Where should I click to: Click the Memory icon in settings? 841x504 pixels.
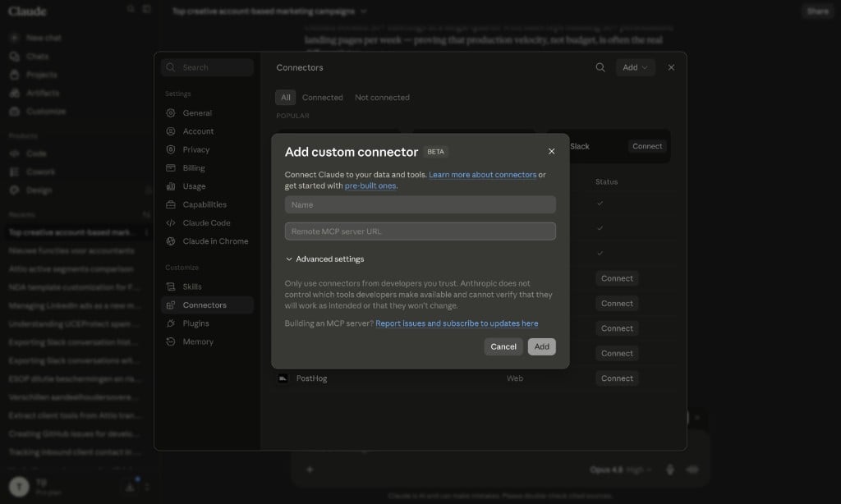click(171, 341)
